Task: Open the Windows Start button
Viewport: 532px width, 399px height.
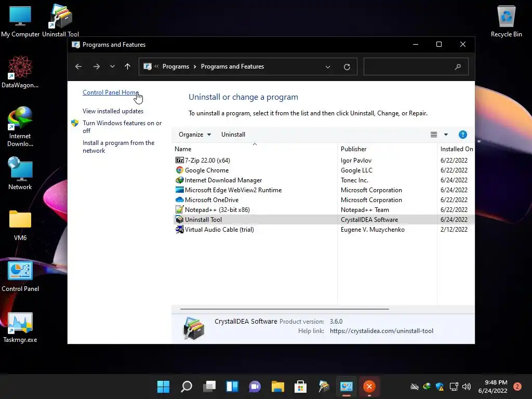Action: click(x=164, y=387)
